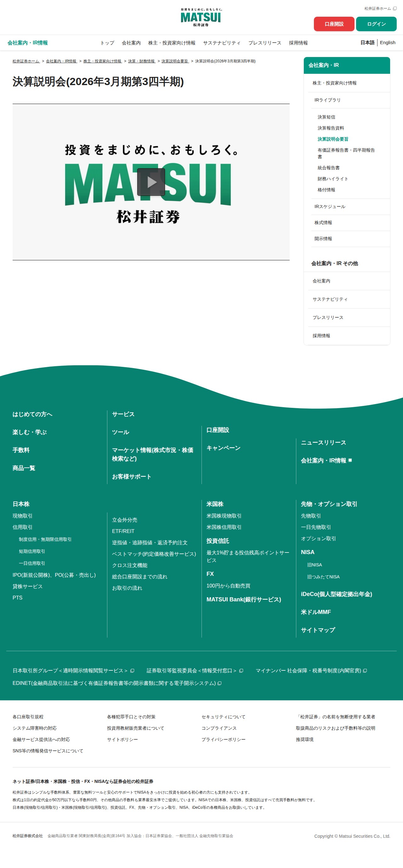The width and height of the screenshot is (403, 868).
Task: Click 日本株 footer heading
Action: [x=21, y=504]
